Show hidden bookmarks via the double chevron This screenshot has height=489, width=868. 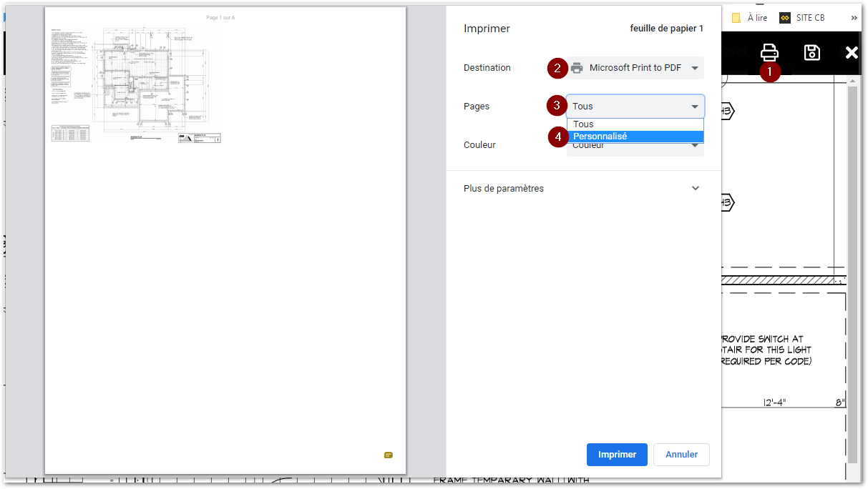click(x=854, y=18)
